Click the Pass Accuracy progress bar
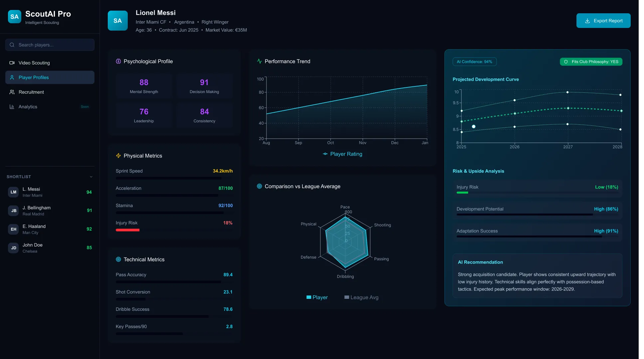 174,282
